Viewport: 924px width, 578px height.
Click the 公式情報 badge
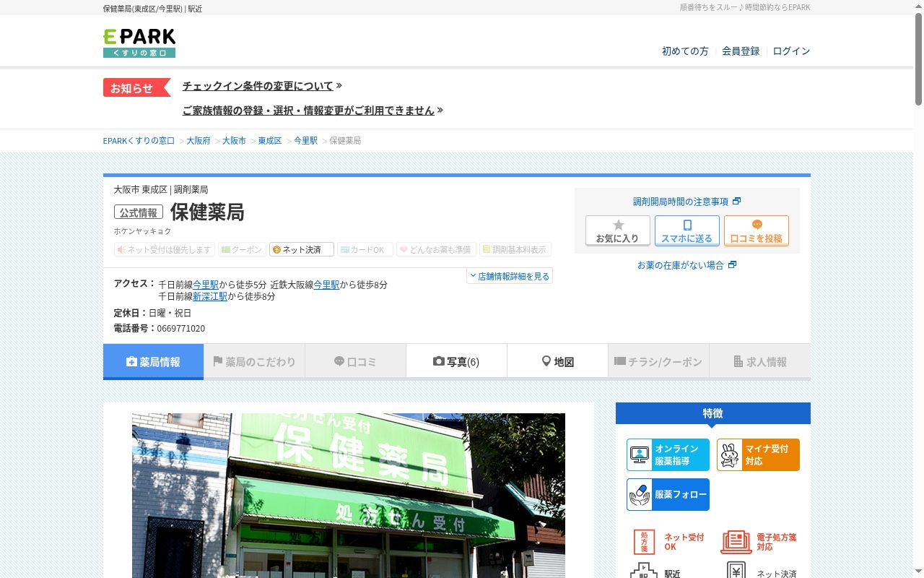coord(139,212)
